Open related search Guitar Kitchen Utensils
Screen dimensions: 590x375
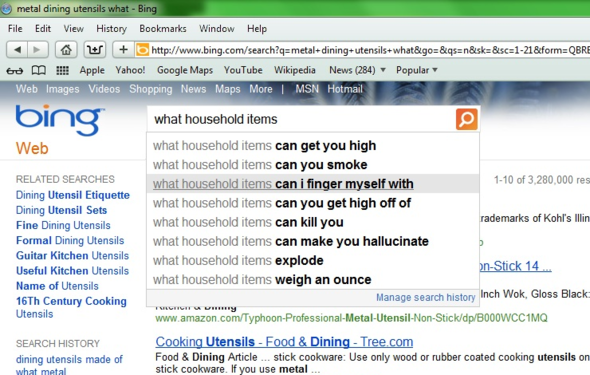click(72, 255)
